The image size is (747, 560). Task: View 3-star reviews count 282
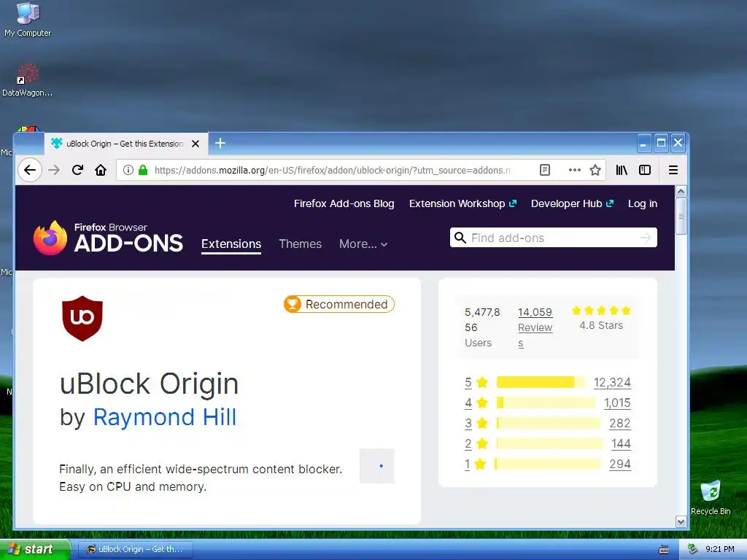pyautogui.click(x=620, y=424)
